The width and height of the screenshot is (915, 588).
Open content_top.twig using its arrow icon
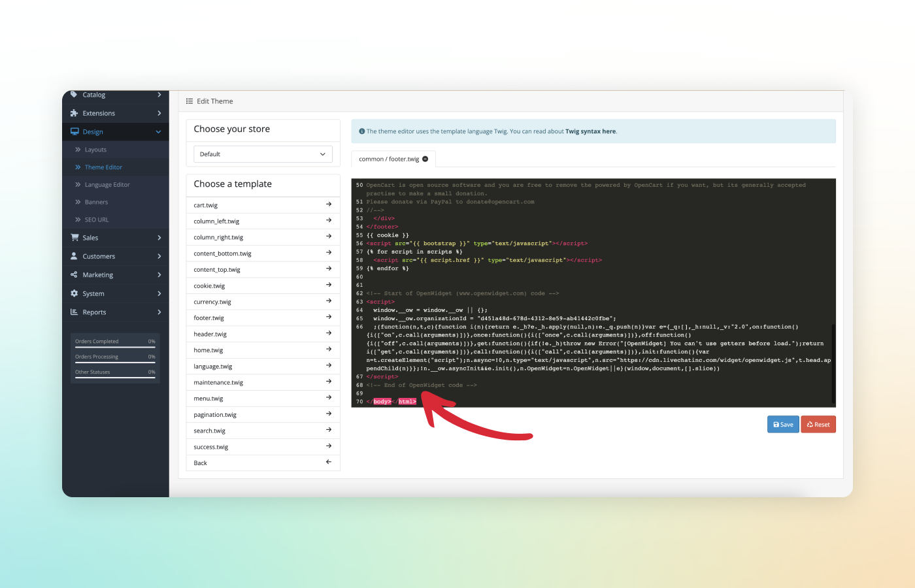(329, 269)
